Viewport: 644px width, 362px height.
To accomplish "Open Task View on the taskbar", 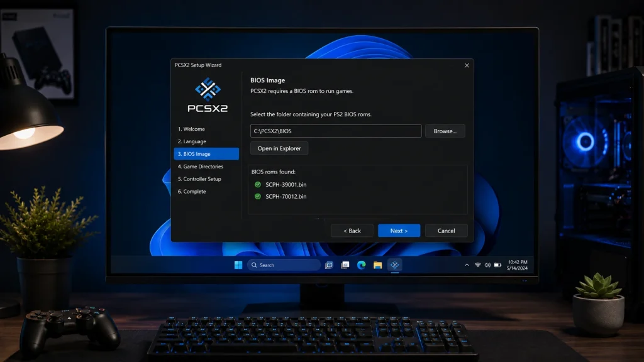I will pyautogui.click(x=329, y=265).
